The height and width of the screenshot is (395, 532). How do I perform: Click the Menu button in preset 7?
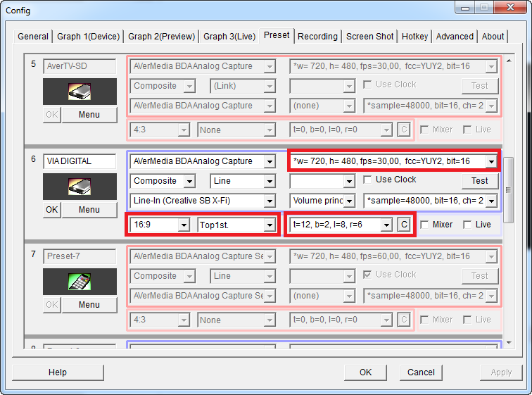pos(89,305)
